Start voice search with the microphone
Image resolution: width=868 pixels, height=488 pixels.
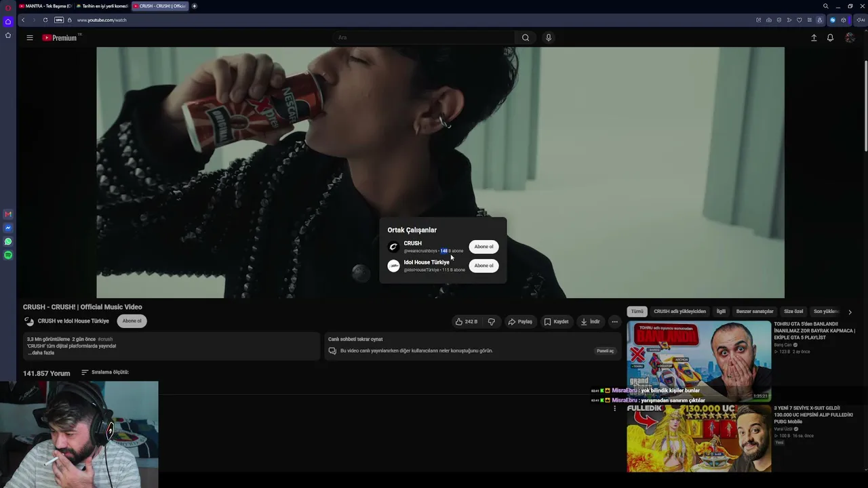click(549, 38)
